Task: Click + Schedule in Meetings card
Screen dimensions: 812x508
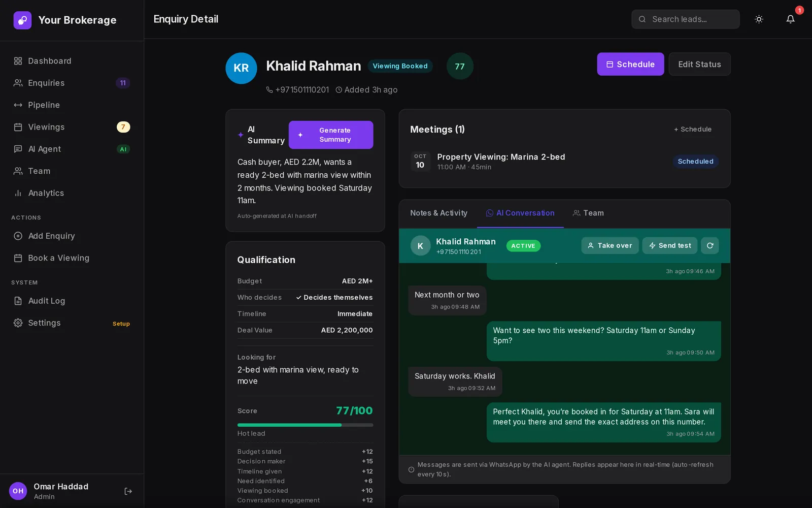Action: [693, 130]
